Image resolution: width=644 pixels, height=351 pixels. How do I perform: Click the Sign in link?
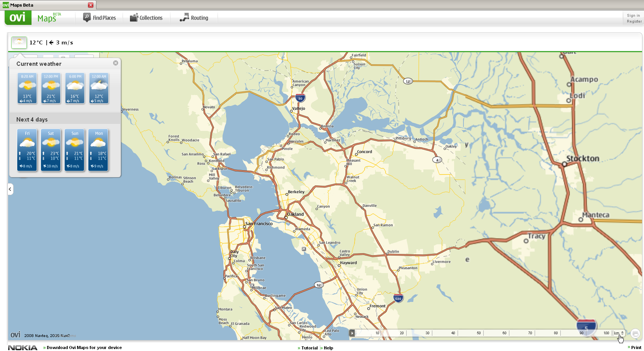[x=633, y=15]
